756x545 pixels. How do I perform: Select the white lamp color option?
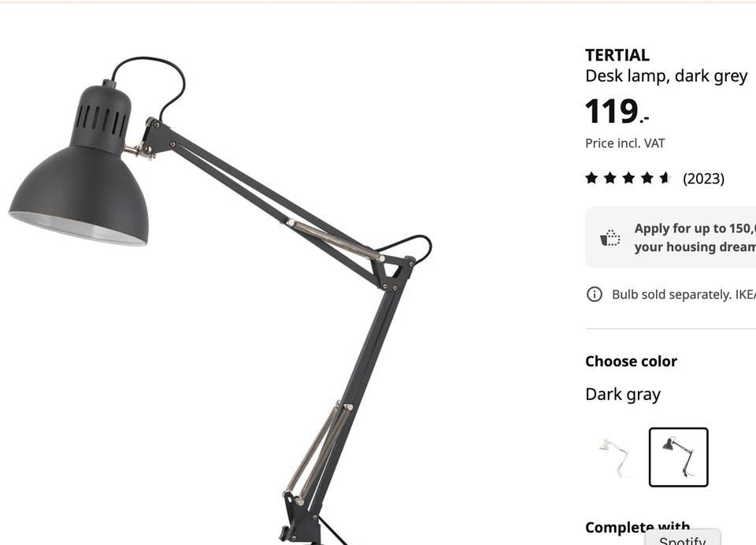613,458
